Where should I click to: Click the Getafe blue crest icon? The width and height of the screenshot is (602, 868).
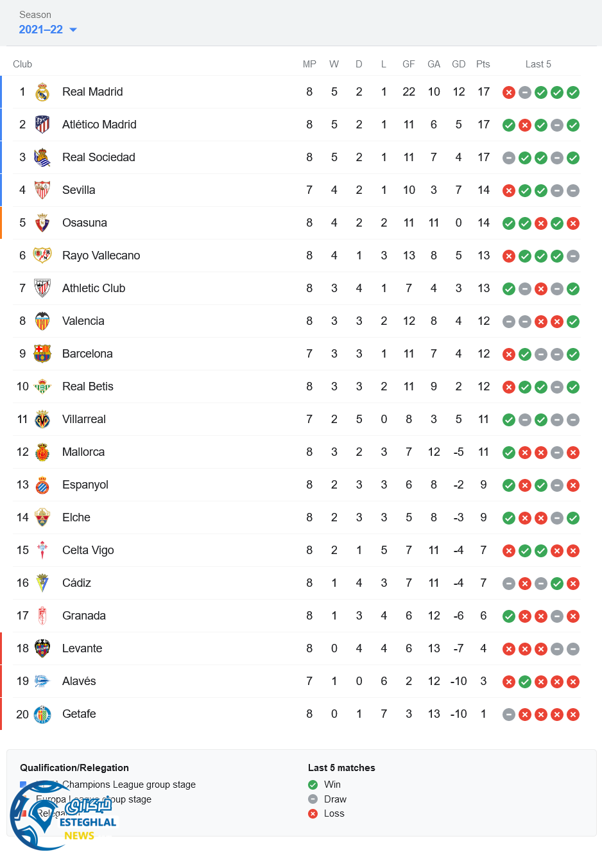[42, 714]
